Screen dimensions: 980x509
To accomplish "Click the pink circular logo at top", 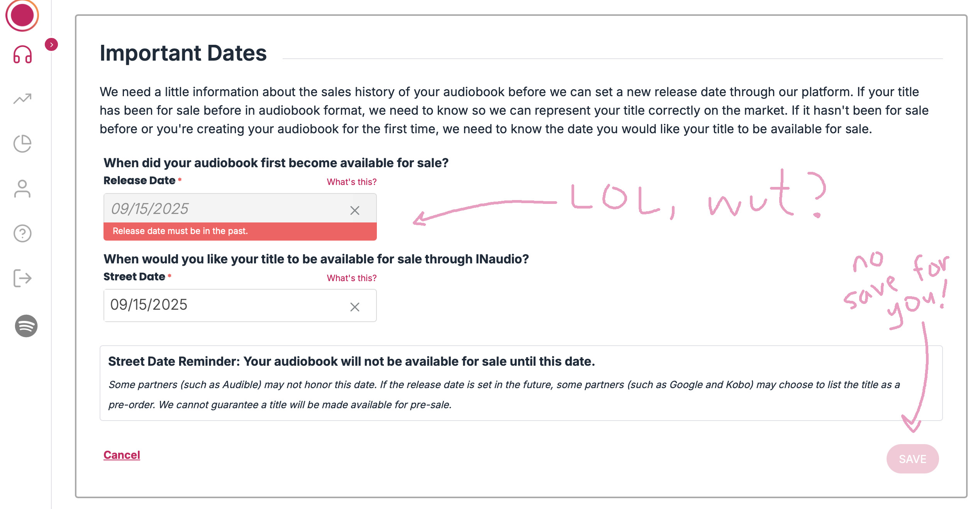I will tap(22, 15).
